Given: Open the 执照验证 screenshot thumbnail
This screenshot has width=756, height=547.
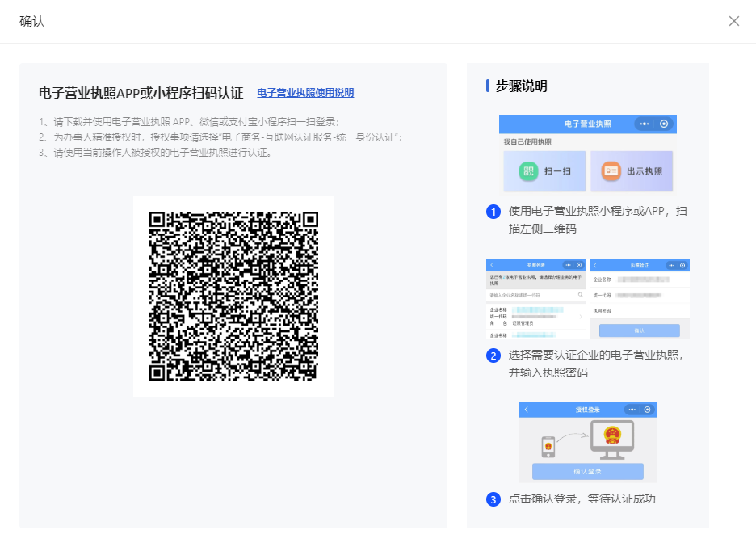Looking at the screenshot, I should pyautogui.click(x=640, y=299).
